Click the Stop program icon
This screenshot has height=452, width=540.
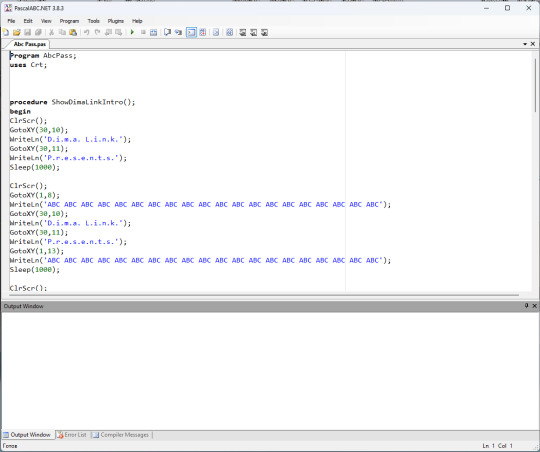143,32
